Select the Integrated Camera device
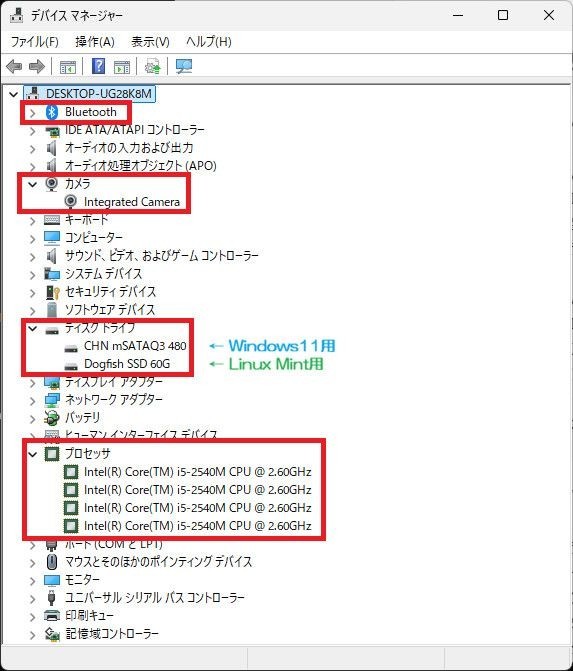The width and height of the screenshot is (573, 671). [132, 202]
